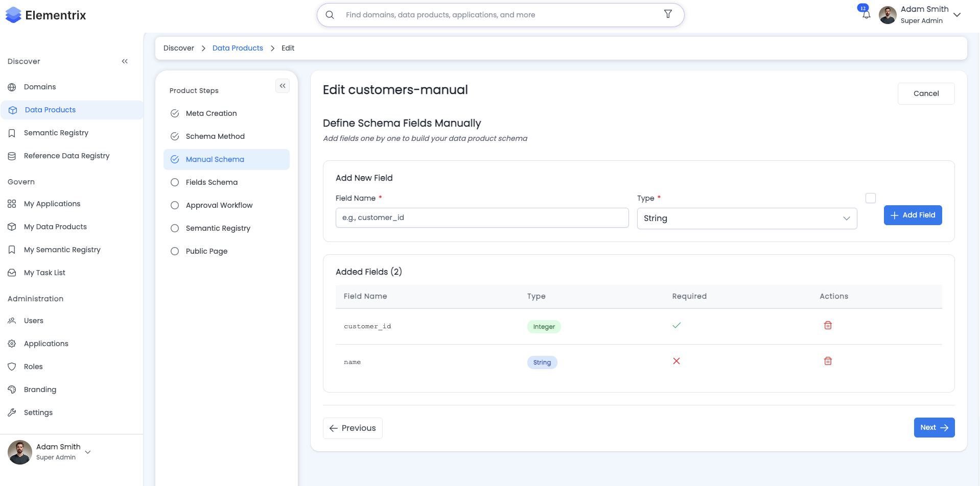Open the Type dropdown showing String
Viewport: 980px width, 486px height.
[x=746, y=218]
